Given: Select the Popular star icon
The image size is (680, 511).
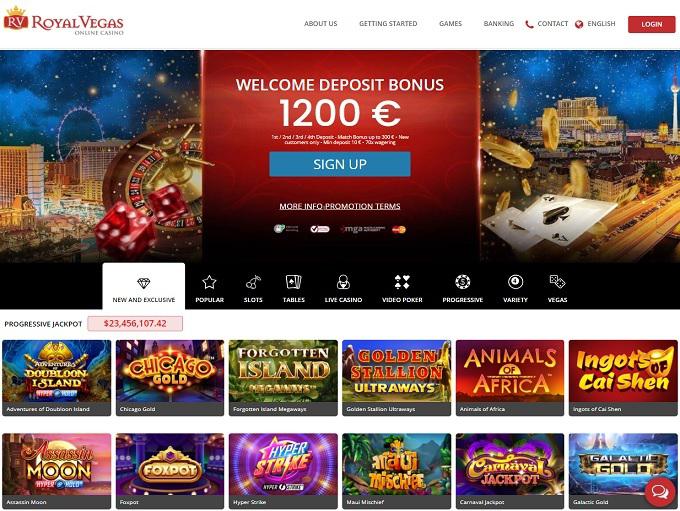Looking at the screenshot, I should pyautogui.click(x=209, y=282).
